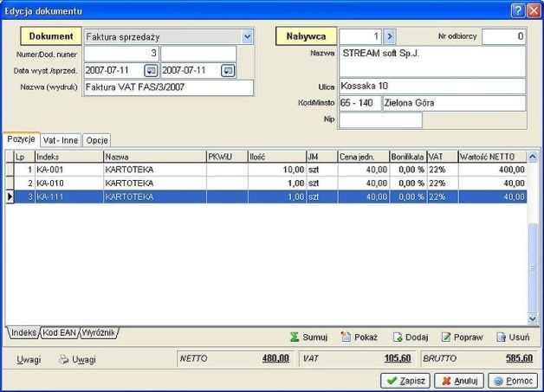Select row with index KA-001
544x392 pixels.
point(267,170)
